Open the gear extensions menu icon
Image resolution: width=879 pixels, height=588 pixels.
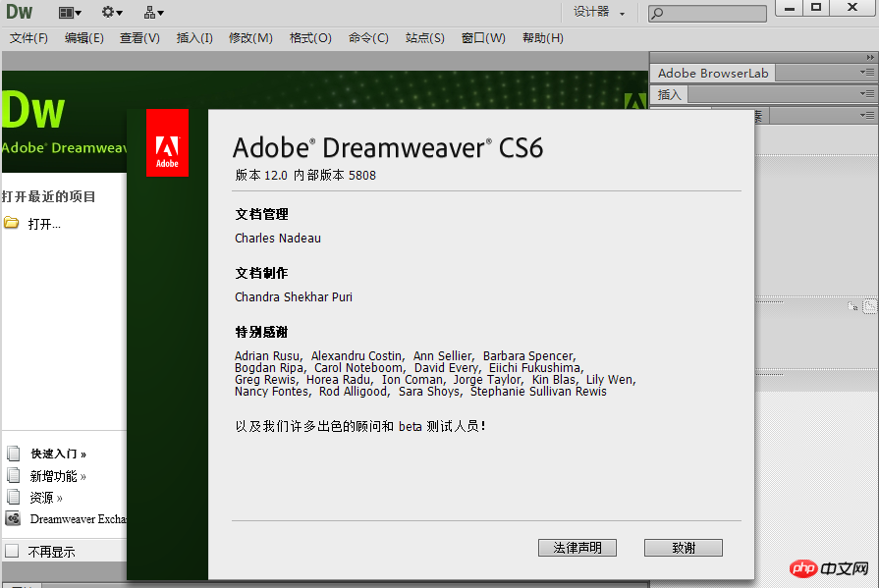coord(112,12)
